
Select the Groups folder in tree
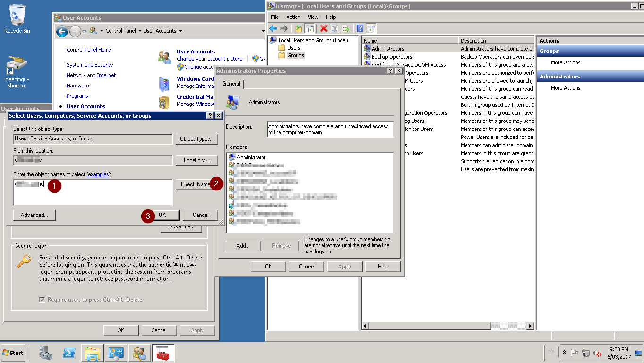(x=296, y=55)
